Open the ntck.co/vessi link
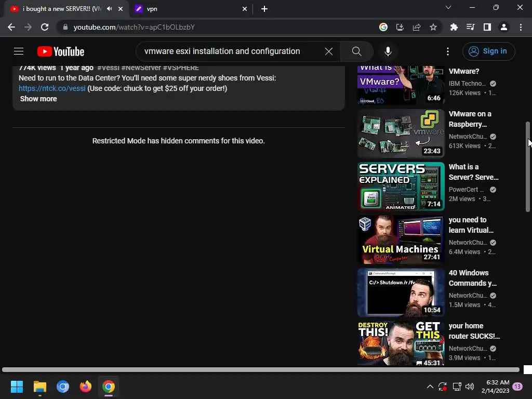This screenshot has height=399, width=532. (x=52, y=88)
